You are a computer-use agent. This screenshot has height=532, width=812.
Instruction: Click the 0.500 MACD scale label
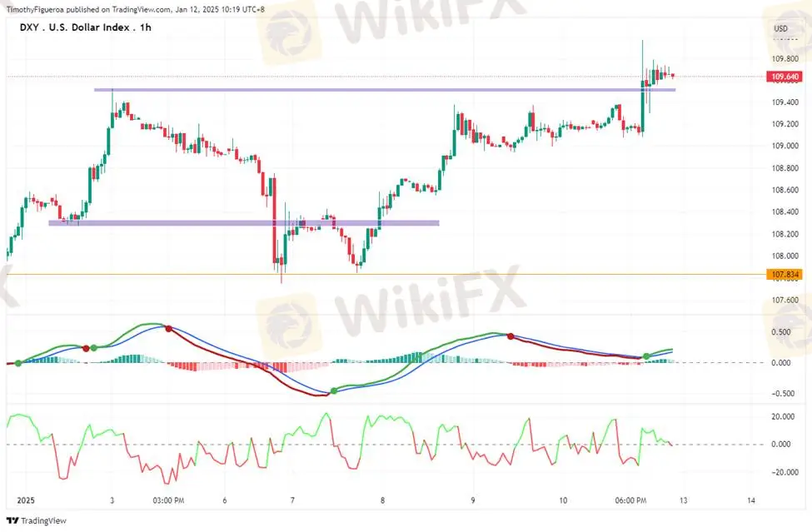point(781,331)
